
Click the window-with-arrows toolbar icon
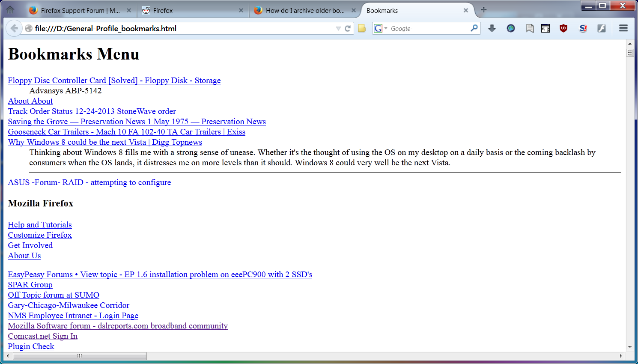[x=546, y=28]
